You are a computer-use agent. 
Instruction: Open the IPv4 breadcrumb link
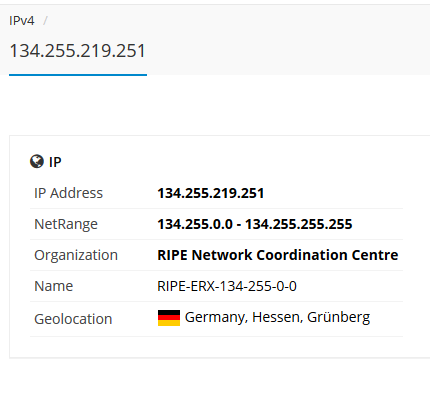[x=22, y=21]
